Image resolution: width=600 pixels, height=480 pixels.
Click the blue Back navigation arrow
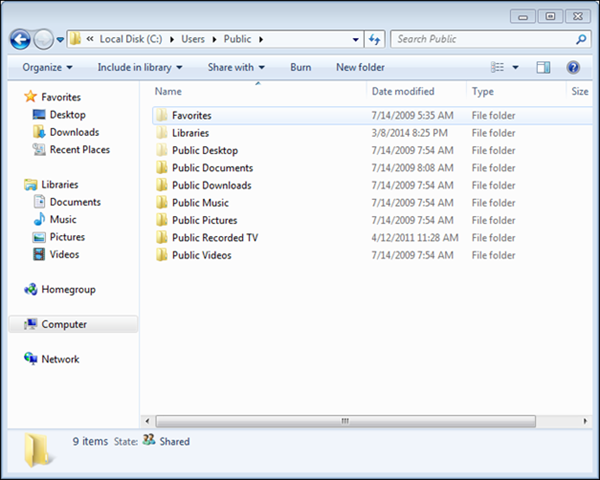(x=20, y=39)
